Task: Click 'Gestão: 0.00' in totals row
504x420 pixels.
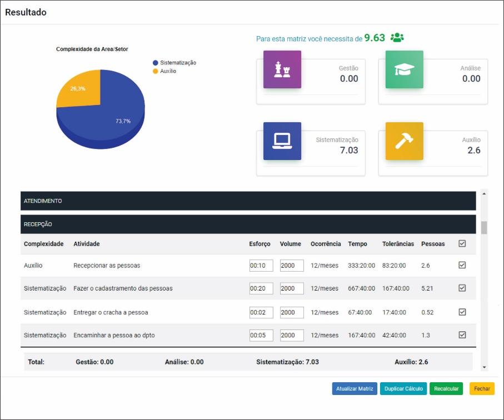Action: point(94,362)
